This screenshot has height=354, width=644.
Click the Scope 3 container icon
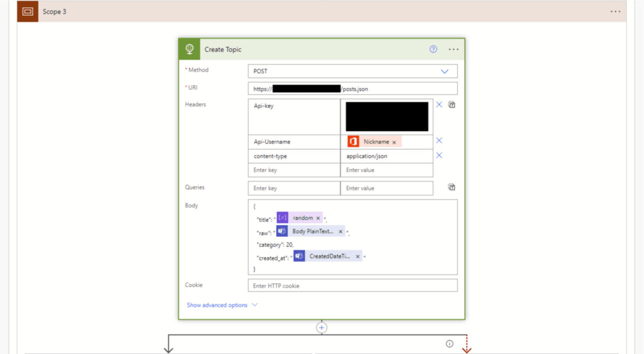(27, 11)
